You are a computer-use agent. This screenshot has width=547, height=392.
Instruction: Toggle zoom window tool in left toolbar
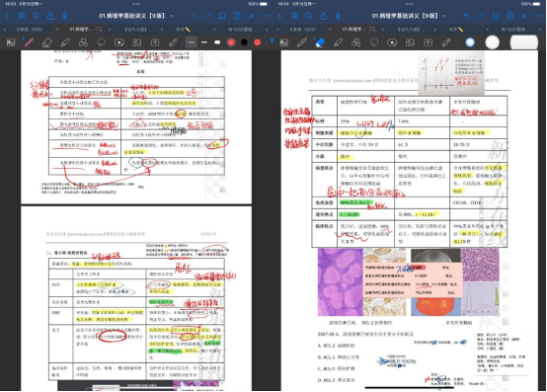click(x=11, y=42)
